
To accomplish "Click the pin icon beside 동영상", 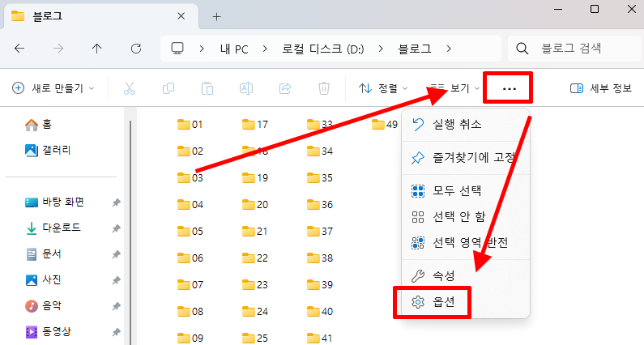I will [x=116, y=332].
